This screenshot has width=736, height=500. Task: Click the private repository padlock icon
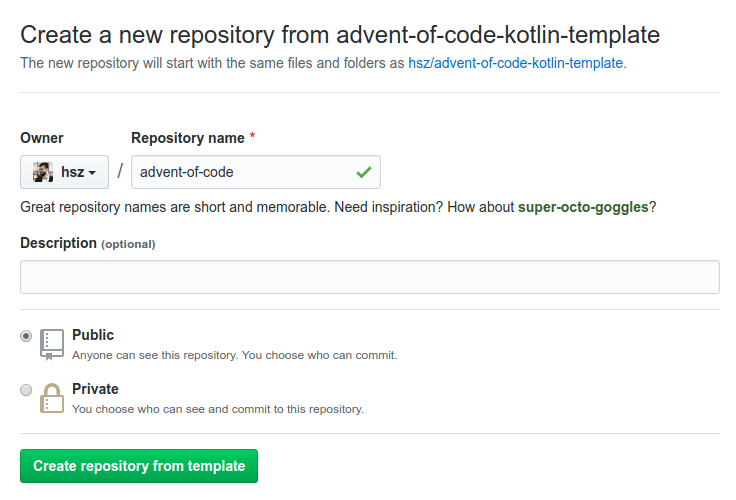click(x=52, y=398)
